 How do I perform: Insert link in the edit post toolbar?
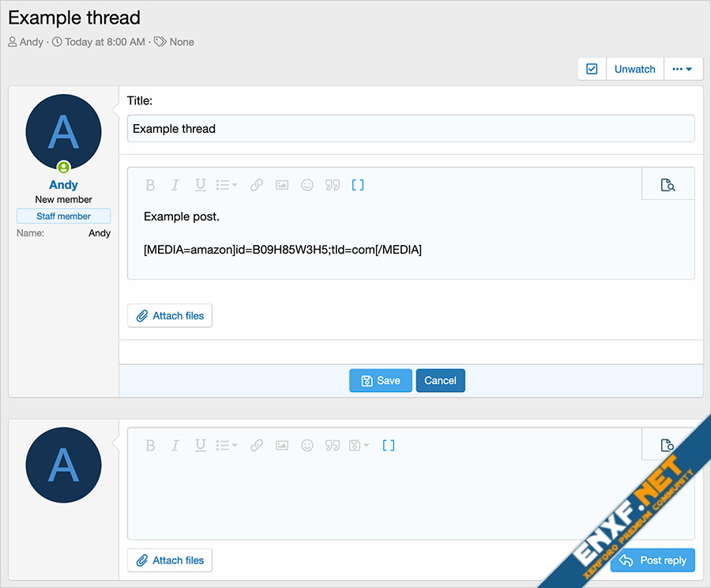click(x=257, y=185)
